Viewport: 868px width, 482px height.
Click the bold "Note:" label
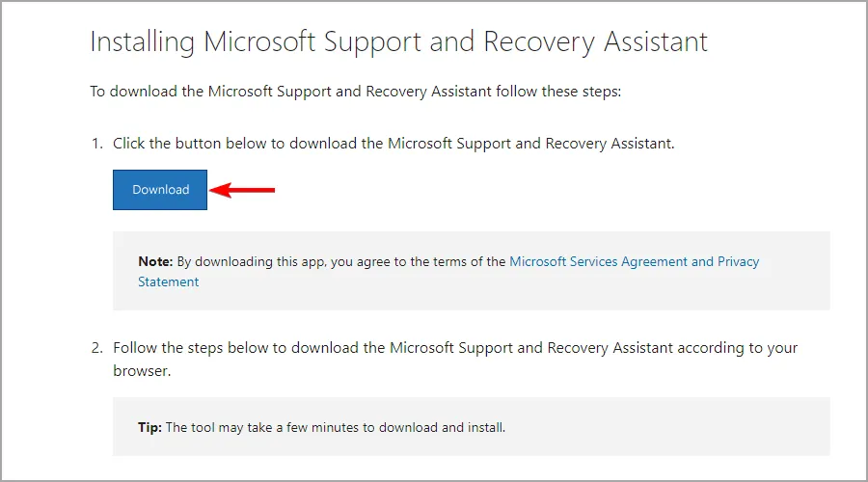154,261
